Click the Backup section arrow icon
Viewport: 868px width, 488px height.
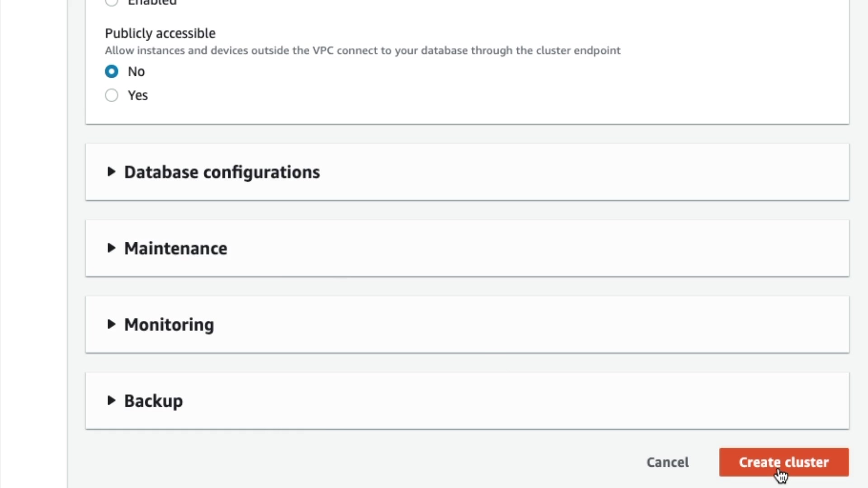click(111, 400)
